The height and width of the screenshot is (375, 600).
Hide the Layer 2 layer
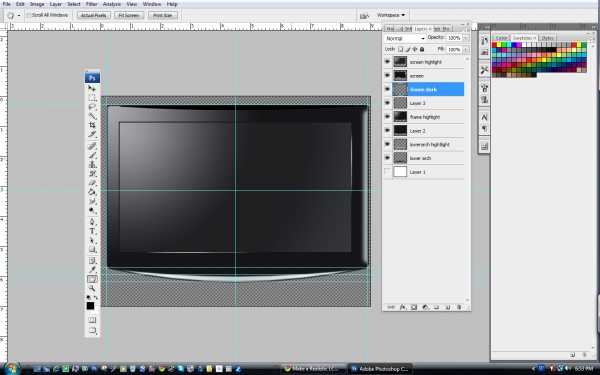[x=387, y=130]
